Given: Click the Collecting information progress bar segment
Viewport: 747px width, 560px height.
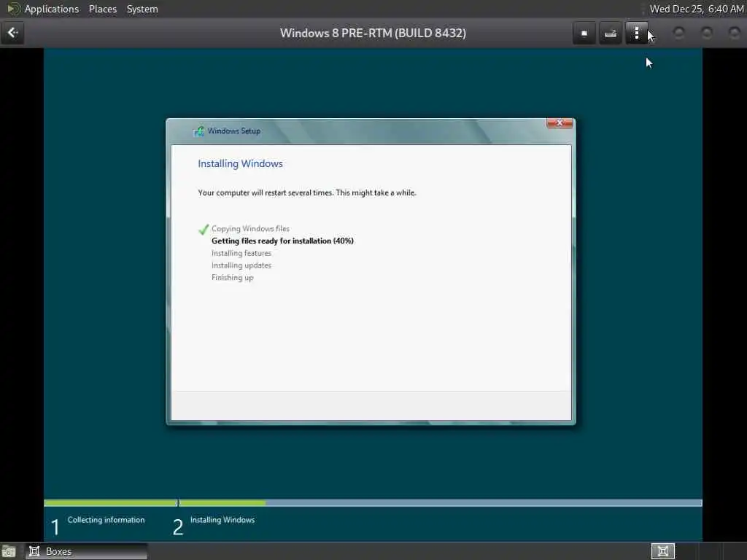Looking at the screenshot, I should tap(110, 503).
